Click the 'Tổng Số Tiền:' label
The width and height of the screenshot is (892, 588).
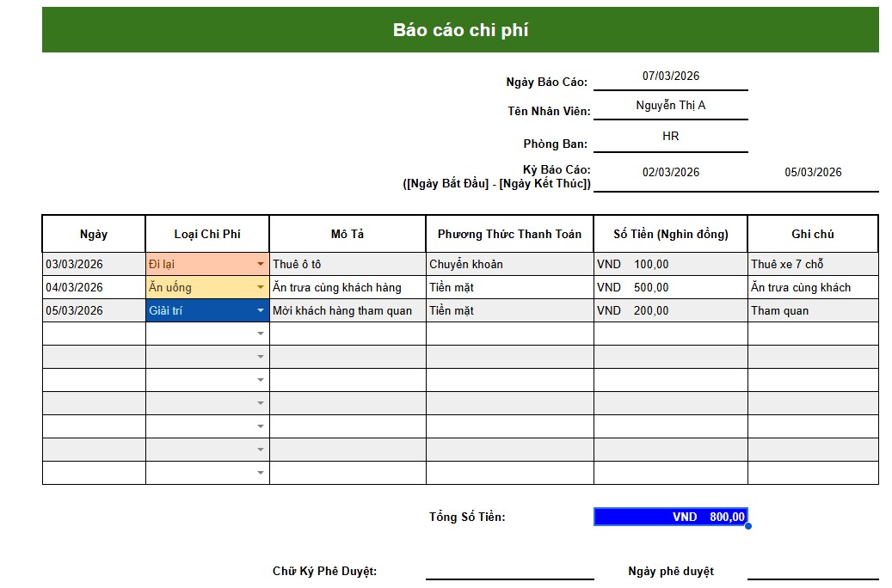click(x=467, y=517)
